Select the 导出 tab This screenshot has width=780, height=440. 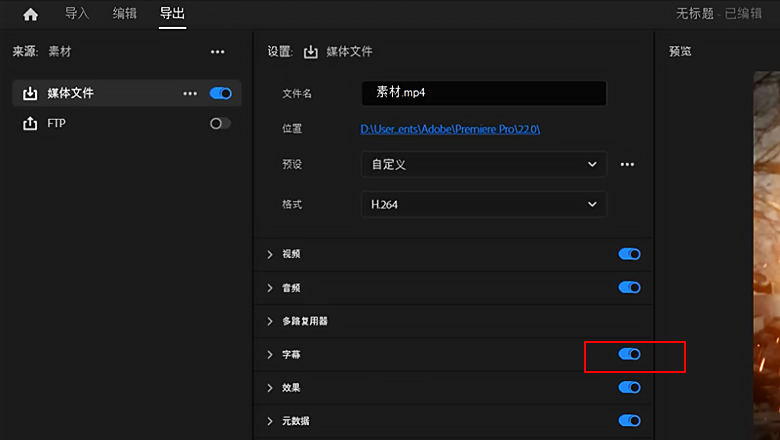click(172, 13)
